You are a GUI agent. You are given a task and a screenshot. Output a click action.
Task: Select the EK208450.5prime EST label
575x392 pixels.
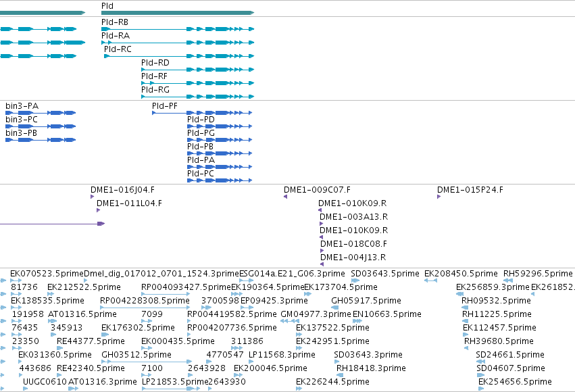[x=461, y=274]
